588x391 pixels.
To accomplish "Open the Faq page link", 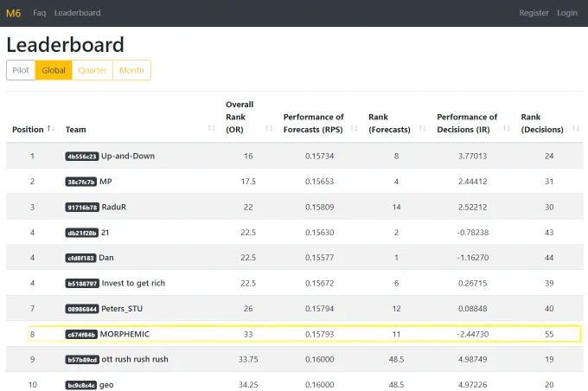I will click(40, 13).
